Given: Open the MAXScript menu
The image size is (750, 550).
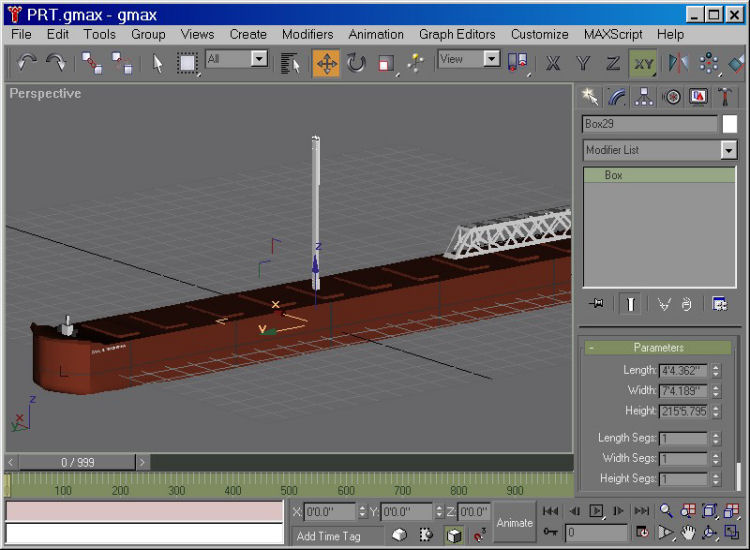Looking at the screenshot, I should point(613,34).
